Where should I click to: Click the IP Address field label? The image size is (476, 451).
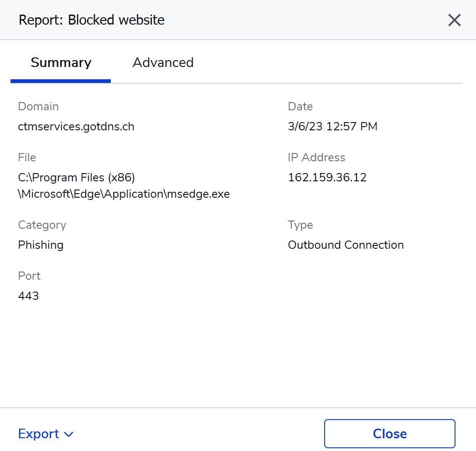pos(316,157)
